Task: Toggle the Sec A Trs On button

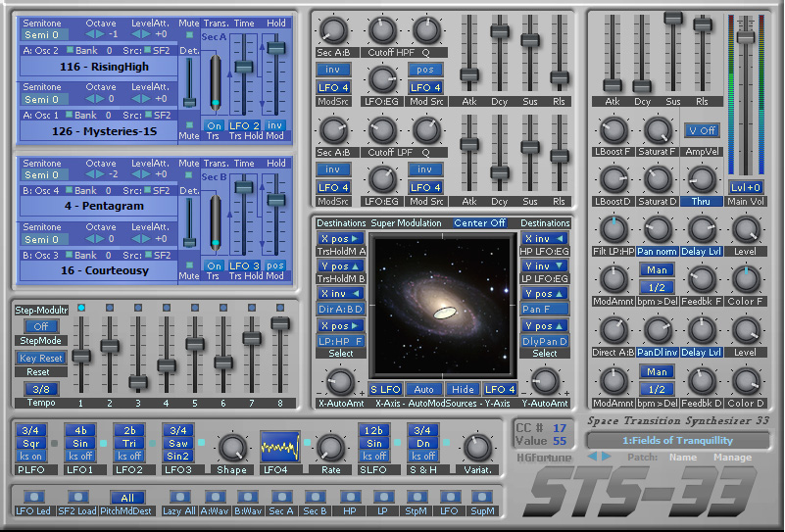Action: (x=214, y=125)
